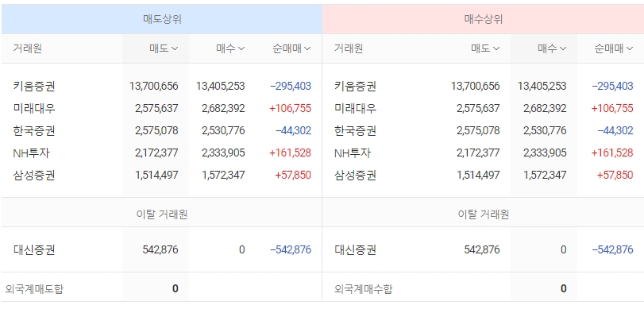
Task: Click 1,572,347 buy value in 매수상위 table
Action: point(545,175)
